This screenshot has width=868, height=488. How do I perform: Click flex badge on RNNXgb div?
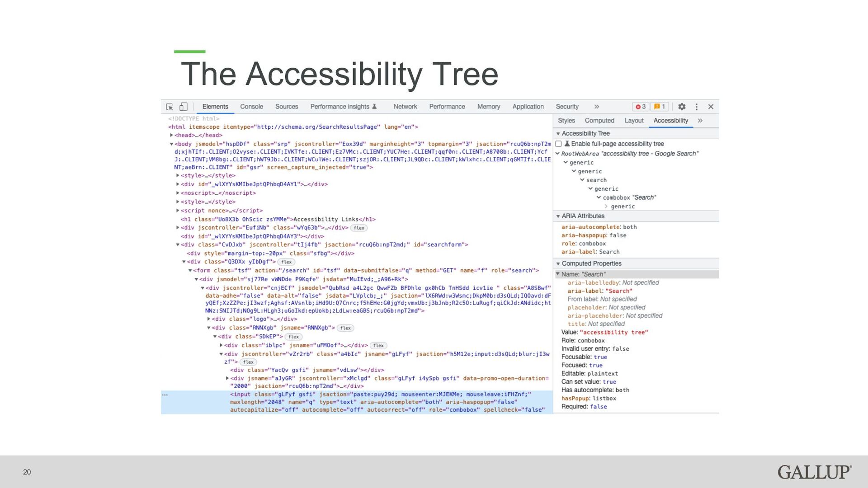tap(345, 328)
